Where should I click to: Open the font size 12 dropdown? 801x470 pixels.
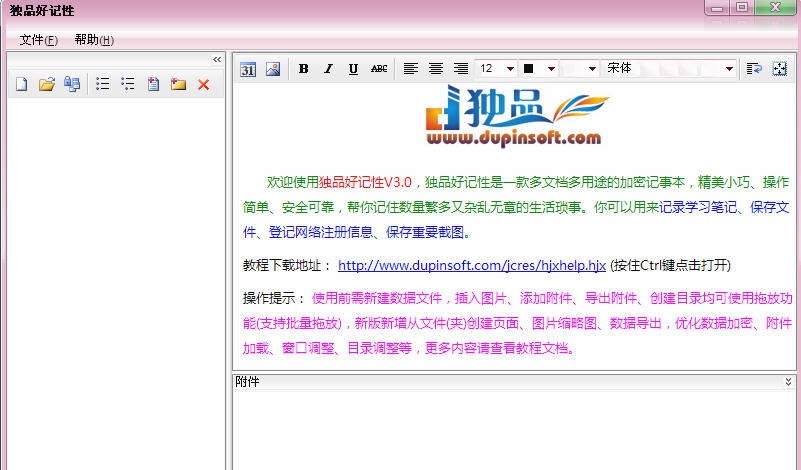click(510, 68)
